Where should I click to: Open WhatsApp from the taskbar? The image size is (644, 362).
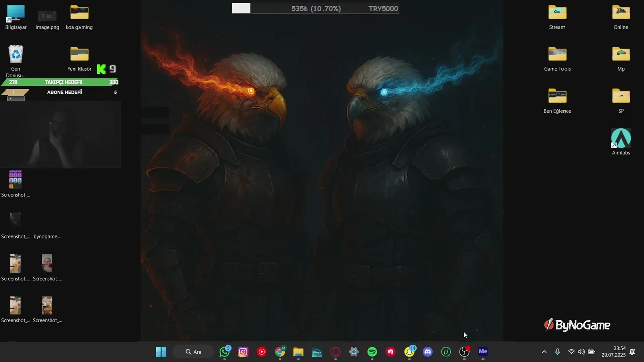[x=225, y=352]
